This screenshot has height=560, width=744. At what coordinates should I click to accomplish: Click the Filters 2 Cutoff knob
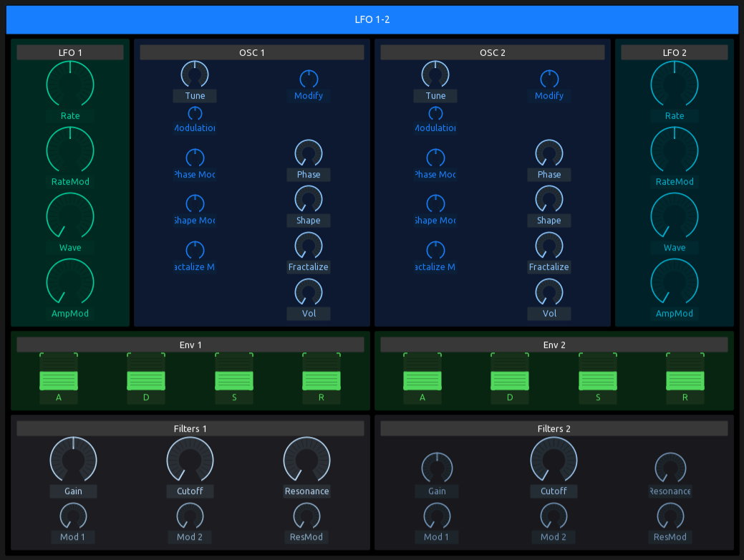[554, 460]
